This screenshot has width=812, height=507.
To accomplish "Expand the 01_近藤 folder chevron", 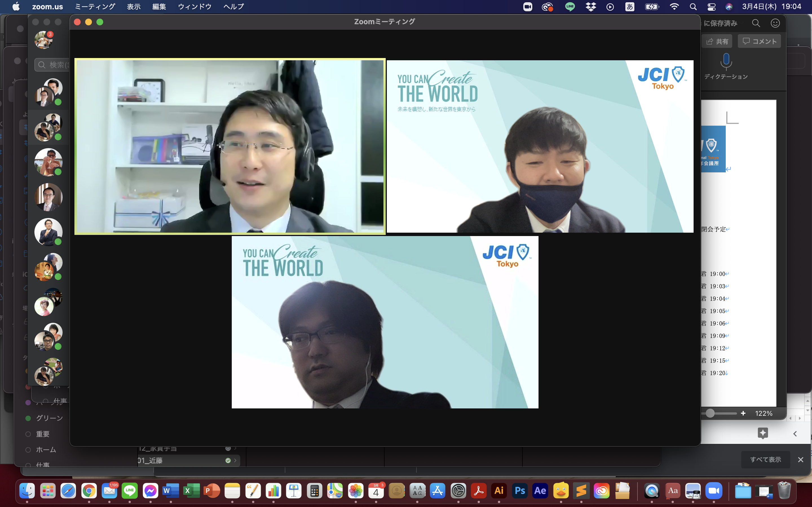I will pos(235,461).
